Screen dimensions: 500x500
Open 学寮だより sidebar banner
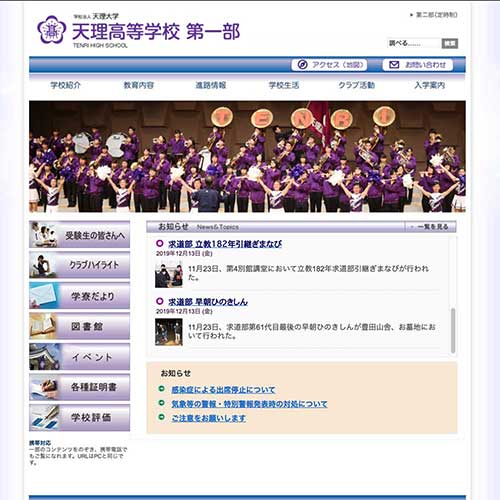[79, 296]
